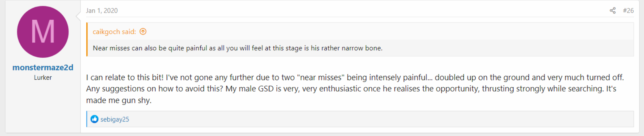Viewport: 644px width, 136px height.
Task: Click the orange up-arrow icon in the quote header
Action: tap(143, 31)
